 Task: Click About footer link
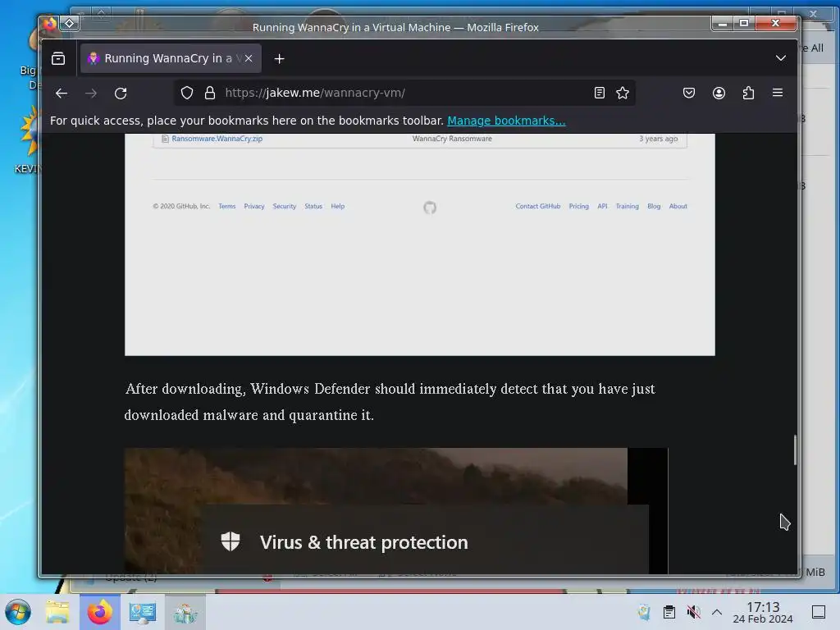tap(678, 206)
